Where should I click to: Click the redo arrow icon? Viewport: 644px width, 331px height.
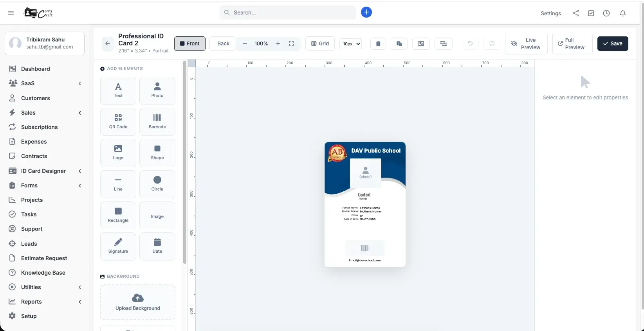[x=492, y=43]
